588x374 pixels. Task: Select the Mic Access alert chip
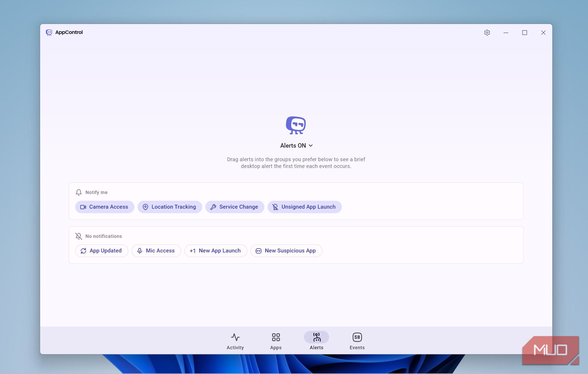click(156, 251)
